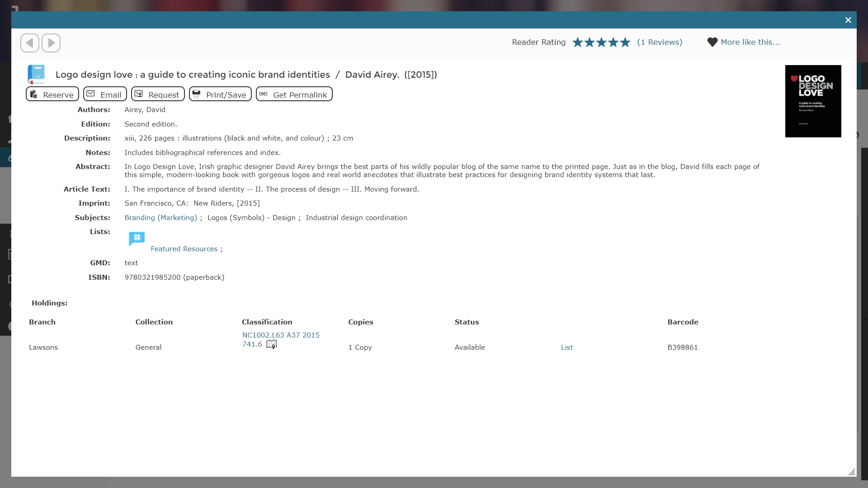
Task: Toggle the fifth Reader Rating star
Action: pyautogui.click(x=625, y=42)
